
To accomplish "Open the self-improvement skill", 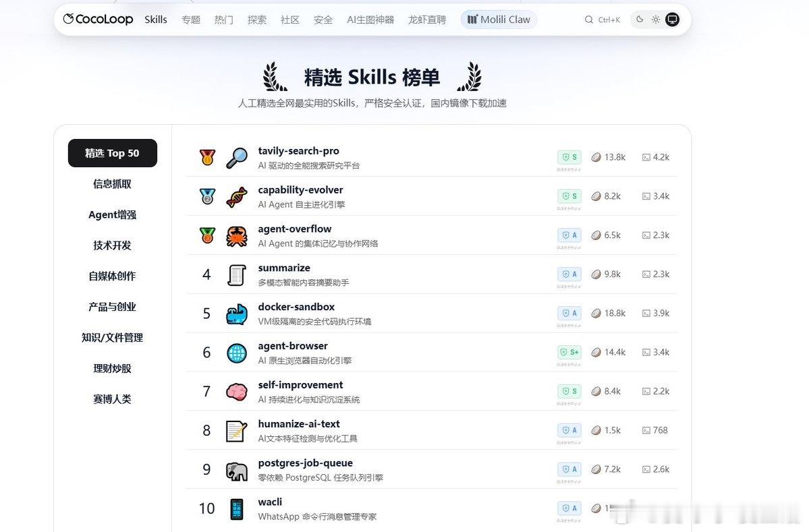I will coord(300,385).
